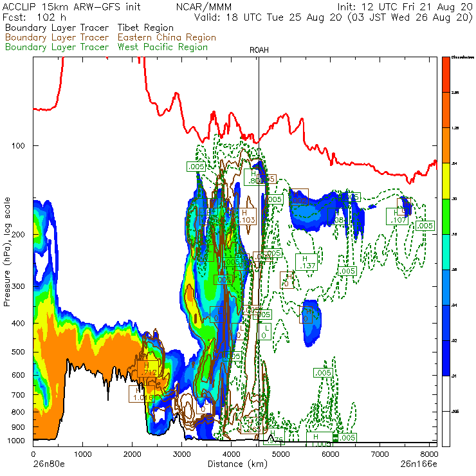Click the brown 'H .267' contour label near the surface
476x476 pixels.
[252, 425]
